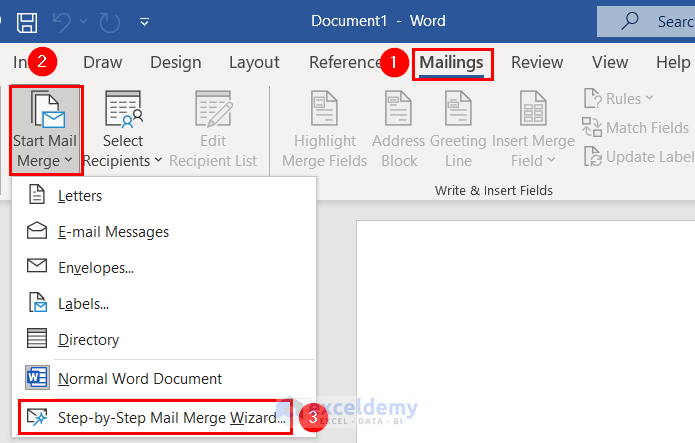Click Match Fields command
Image resolution: width=695 pixels, height=443 pixels.
[x=636, y=128]
